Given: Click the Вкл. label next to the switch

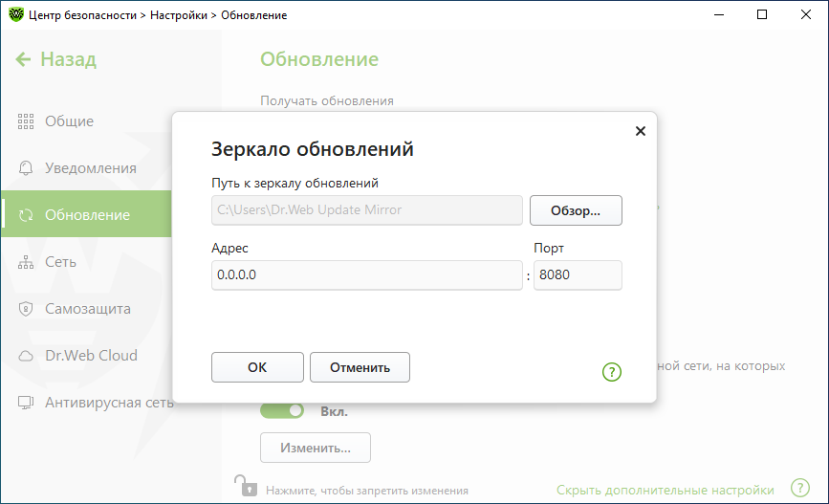Looking at the screenshot, I should click(x=334, y=411).
